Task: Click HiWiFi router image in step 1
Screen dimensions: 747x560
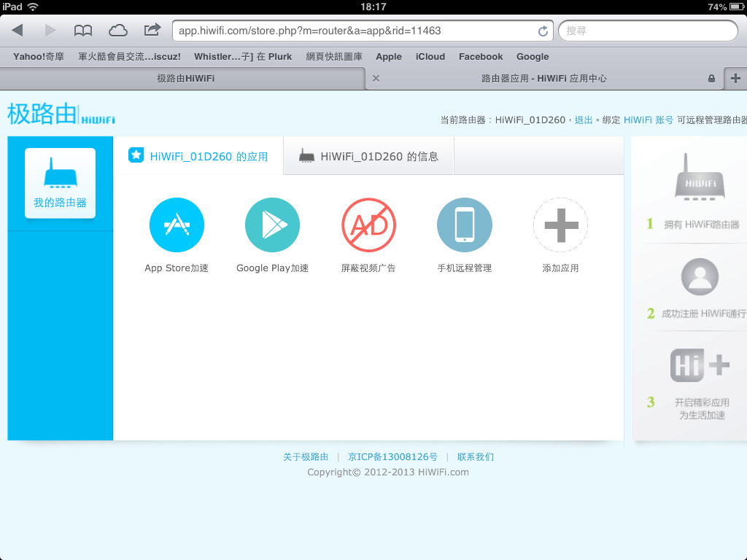Action: click(x=700, y=176)
